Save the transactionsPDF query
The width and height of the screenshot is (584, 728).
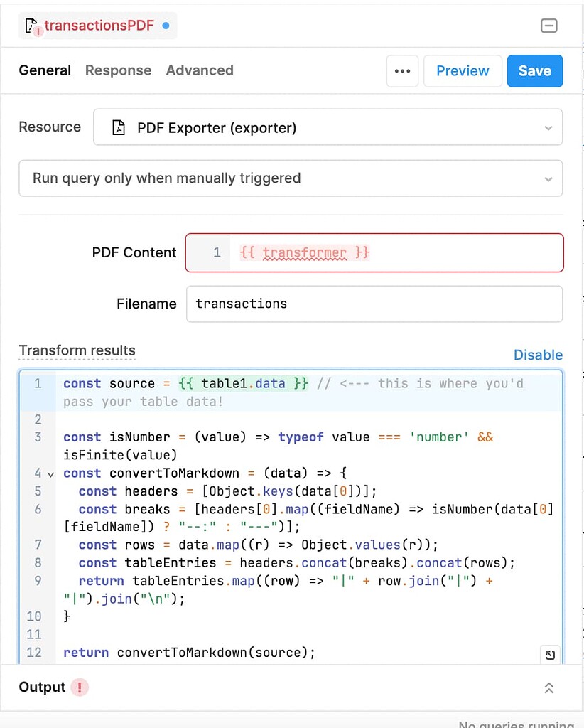click(534, 70)
